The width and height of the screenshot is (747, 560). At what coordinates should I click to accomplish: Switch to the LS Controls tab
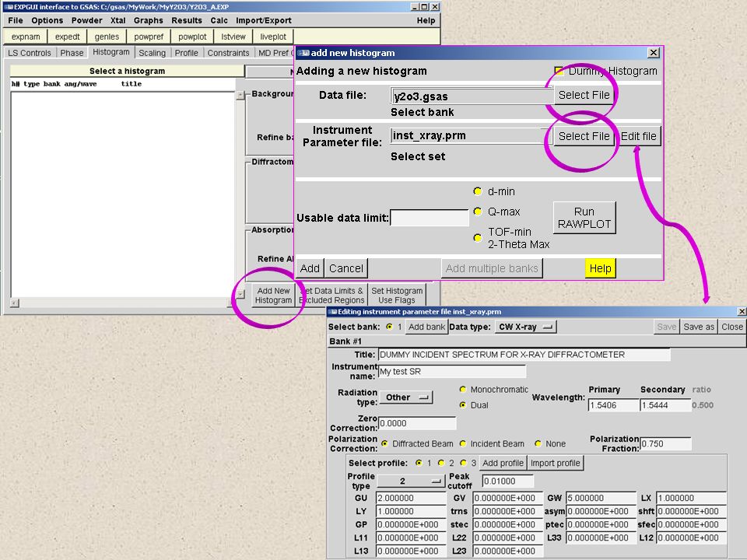(30, 53)
